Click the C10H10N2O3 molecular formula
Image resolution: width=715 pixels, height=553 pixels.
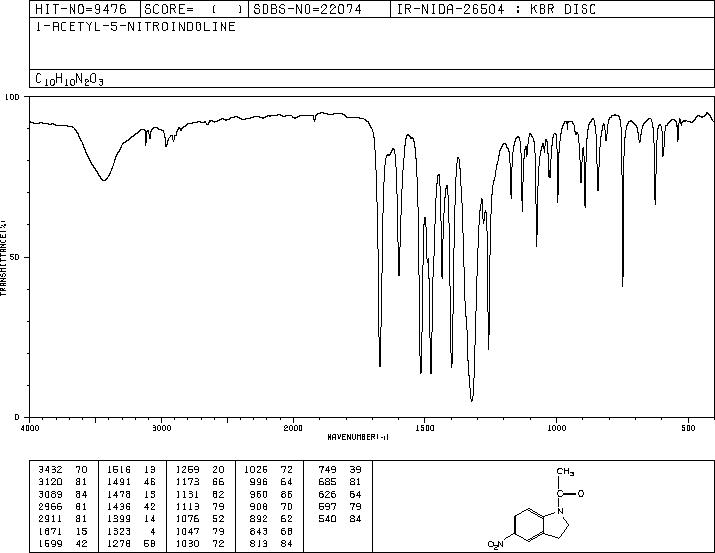[x=69, y=79]
